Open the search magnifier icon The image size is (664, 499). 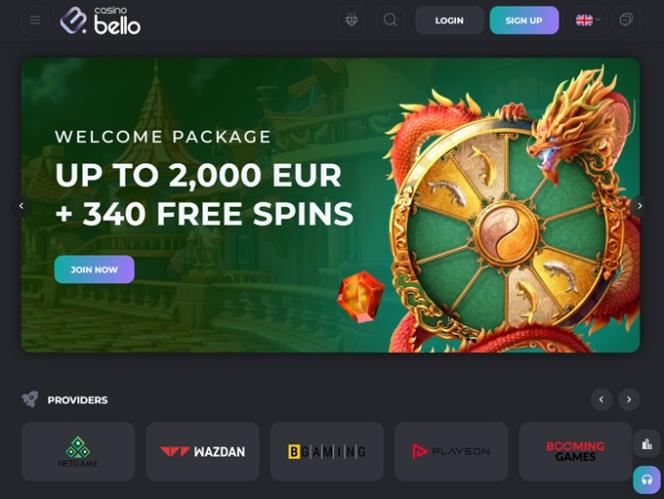[390, 20]
